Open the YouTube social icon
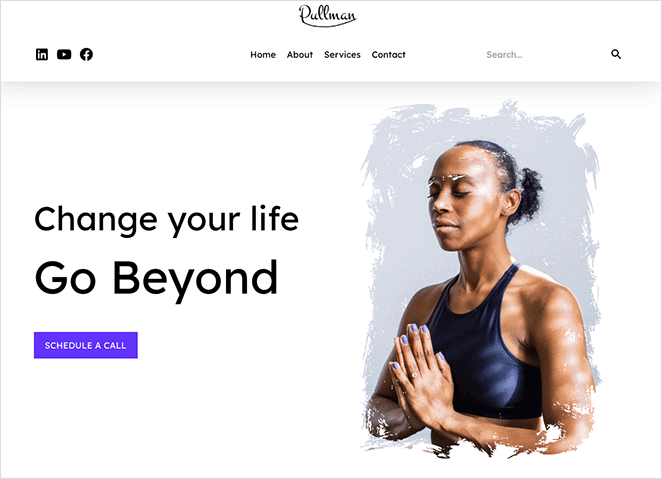 click(x=64, y=54)
